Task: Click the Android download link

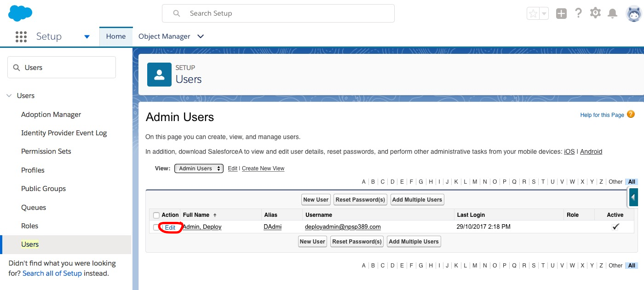Action: 591,151
